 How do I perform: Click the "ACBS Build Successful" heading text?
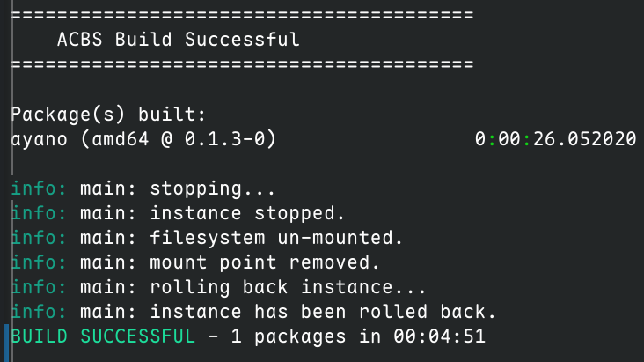[178, 40]
